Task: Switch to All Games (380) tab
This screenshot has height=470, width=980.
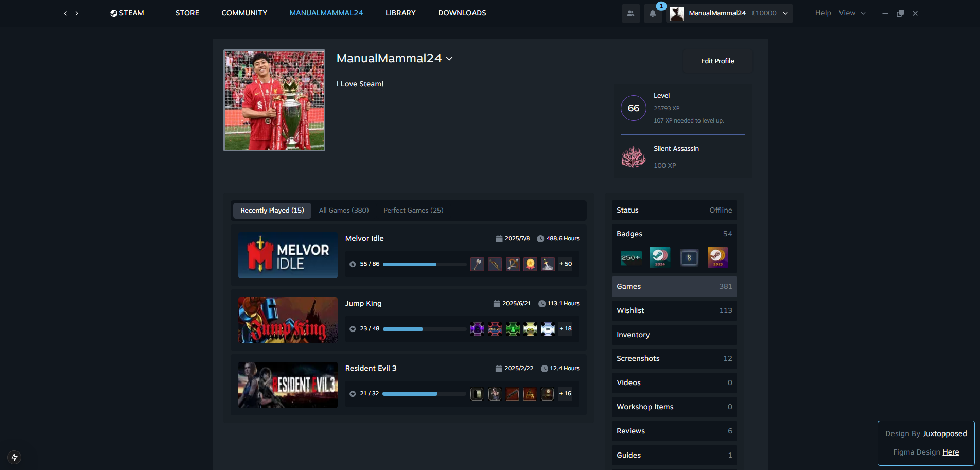Action: [344, 211]
